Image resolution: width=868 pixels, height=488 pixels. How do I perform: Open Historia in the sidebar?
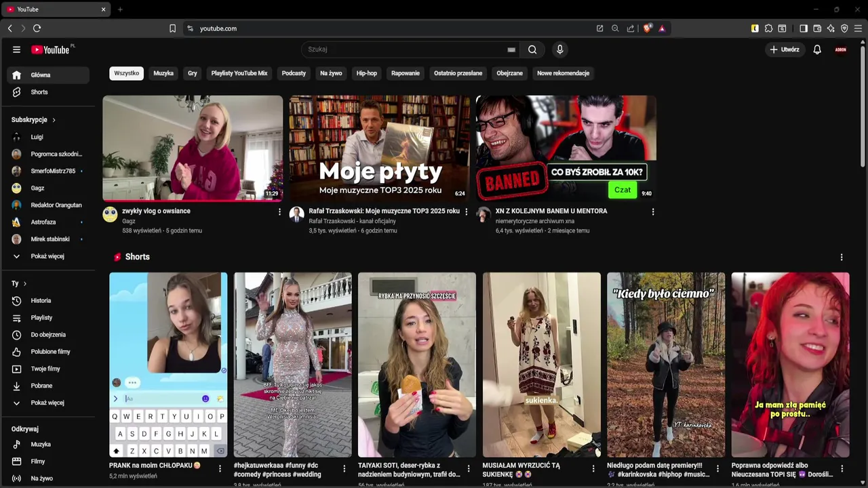click(47, 300)
